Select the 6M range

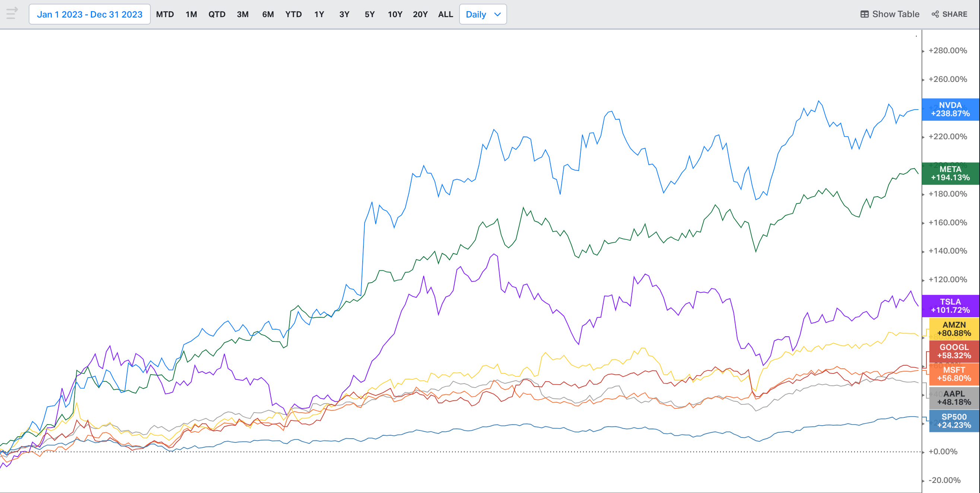tap(268, 15)
